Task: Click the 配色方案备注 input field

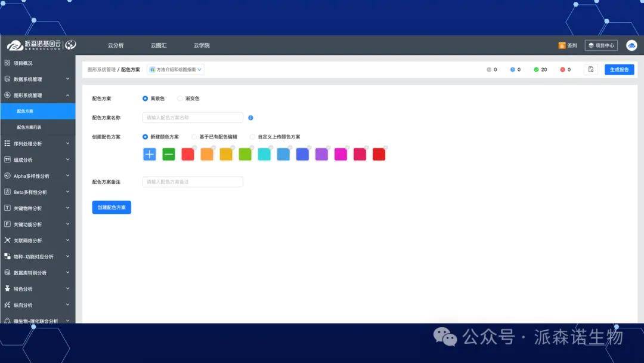Action: coord(193,181)
